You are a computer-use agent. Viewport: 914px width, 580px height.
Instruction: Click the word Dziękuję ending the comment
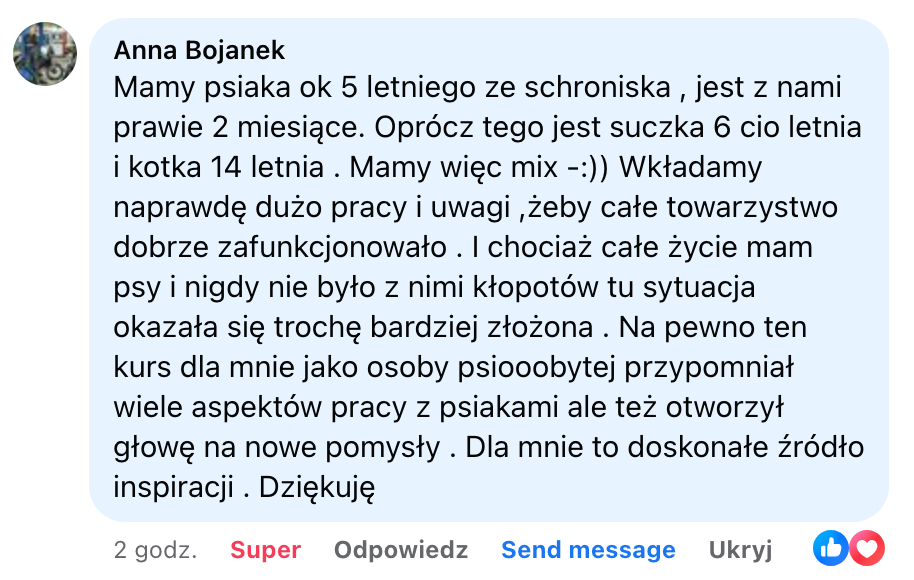click(x=317, y=488)
